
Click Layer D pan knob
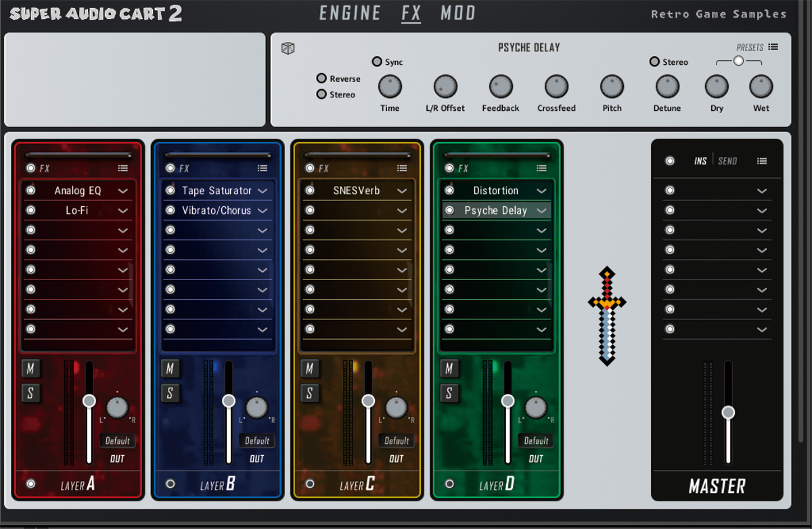click(536, 407)
